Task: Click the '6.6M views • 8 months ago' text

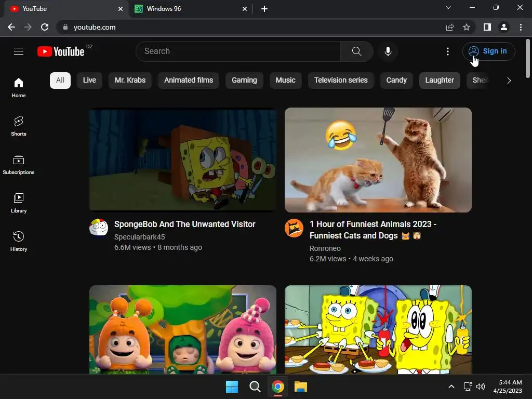Action: [158, 247]
